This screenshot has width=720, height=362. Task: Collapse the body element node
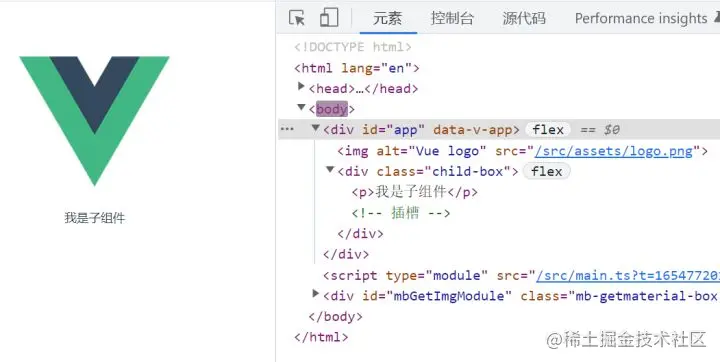tap(301, 107)
